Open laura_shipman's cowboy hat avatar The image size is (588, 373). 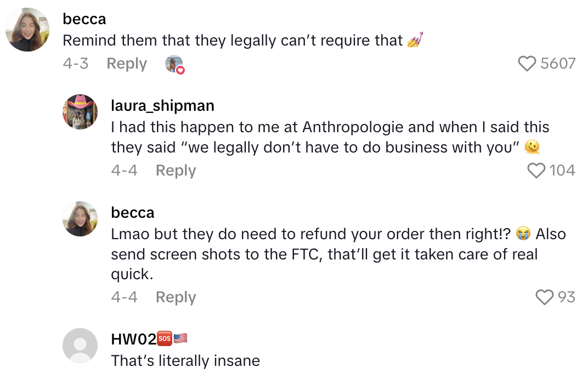80,112
